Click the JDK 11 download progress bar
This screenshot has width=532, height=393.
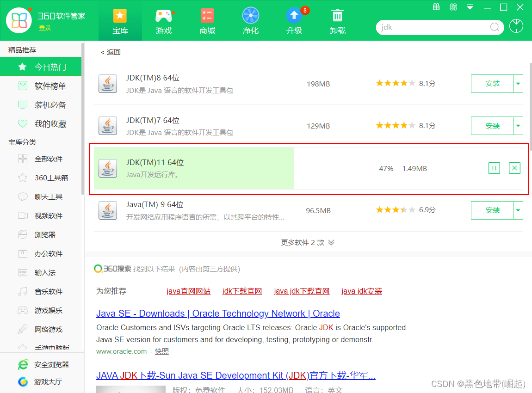pos(194,168)
